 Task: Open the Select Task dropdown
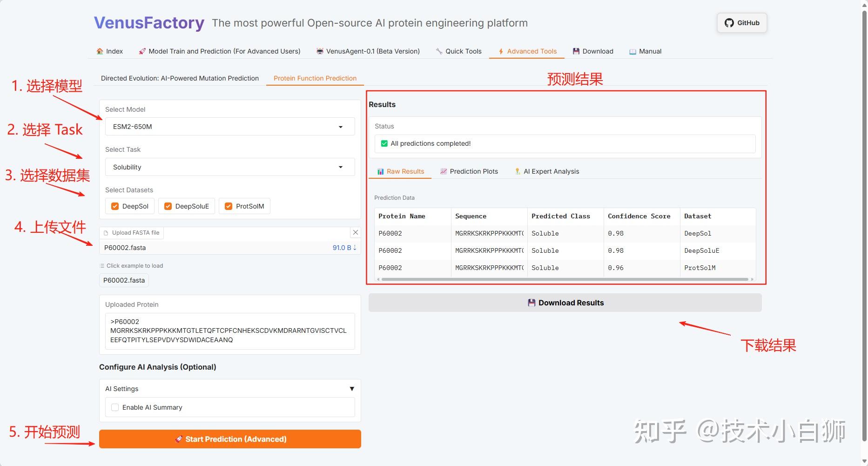click(230, 167)
